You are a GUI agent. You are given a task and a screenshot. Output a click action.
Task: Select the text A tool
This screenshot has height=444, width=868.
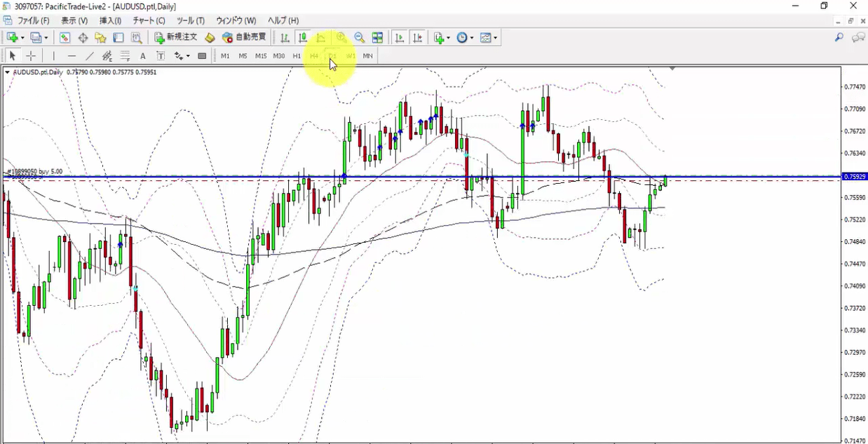click(143, 55)
